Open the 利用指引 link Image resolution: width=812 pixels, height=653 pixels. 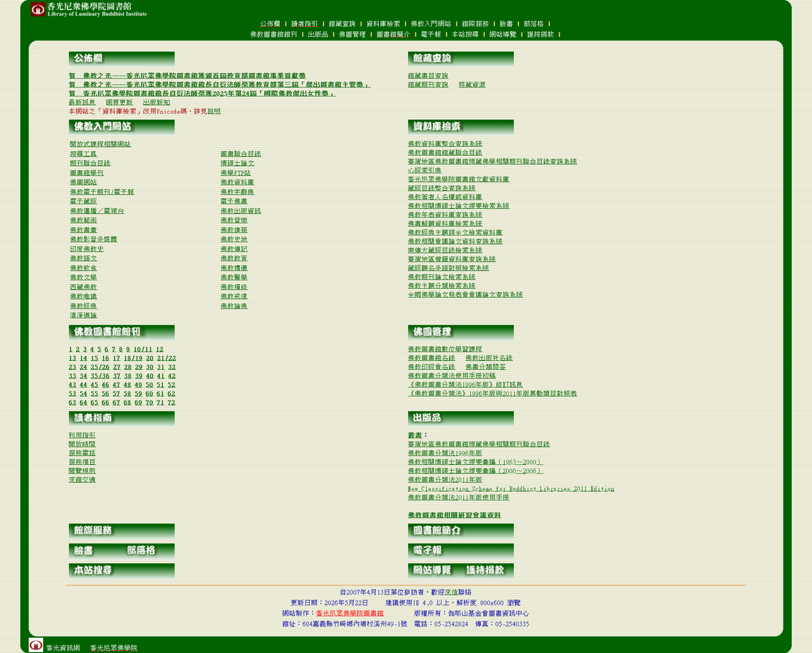click(82, 436)
